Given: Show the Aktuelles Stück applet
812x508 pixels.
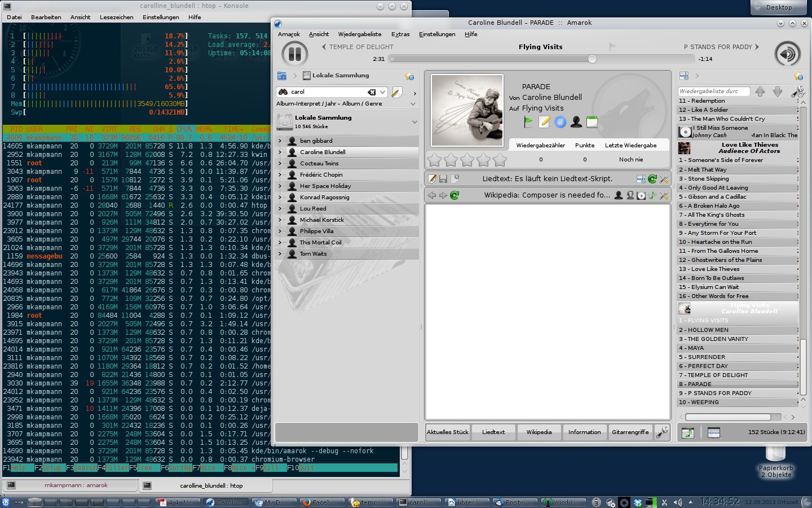Looking at the screenshot, I should coord(448,432).
